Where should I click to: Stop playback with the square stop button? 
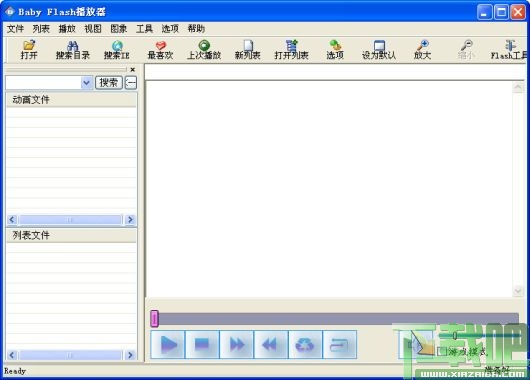click(x=202, y=345)
